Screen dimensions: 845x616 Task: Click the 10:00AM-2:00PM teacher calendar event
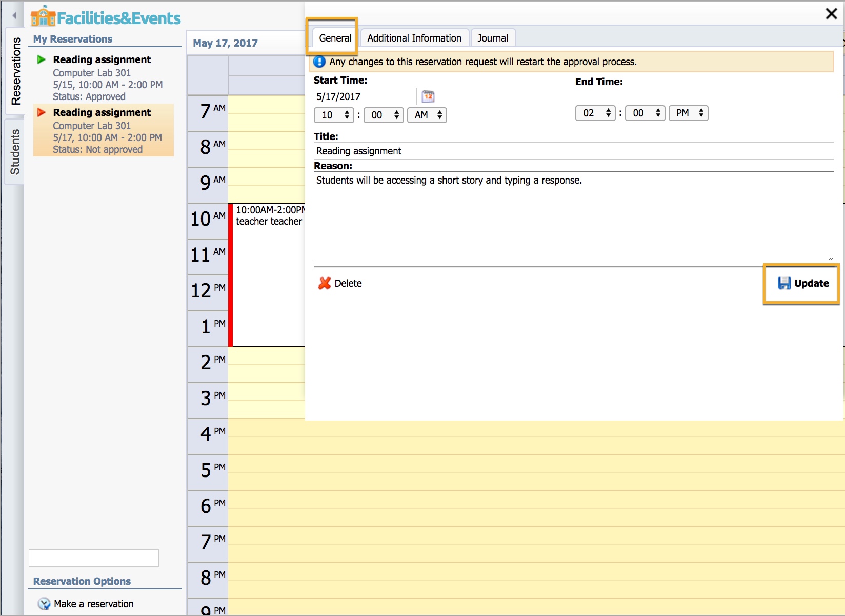(267, 274)
